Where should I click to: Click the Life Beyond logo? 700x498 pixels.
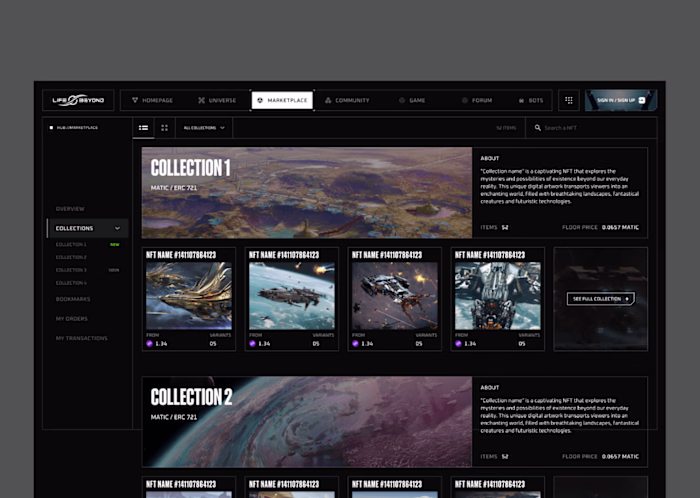78,100
